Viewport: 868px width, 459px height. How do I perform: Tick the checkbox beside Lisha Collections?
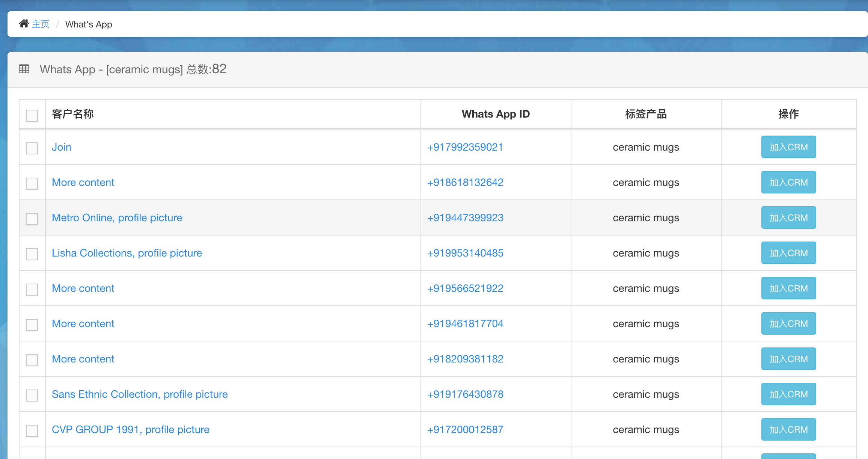point(32,254)
